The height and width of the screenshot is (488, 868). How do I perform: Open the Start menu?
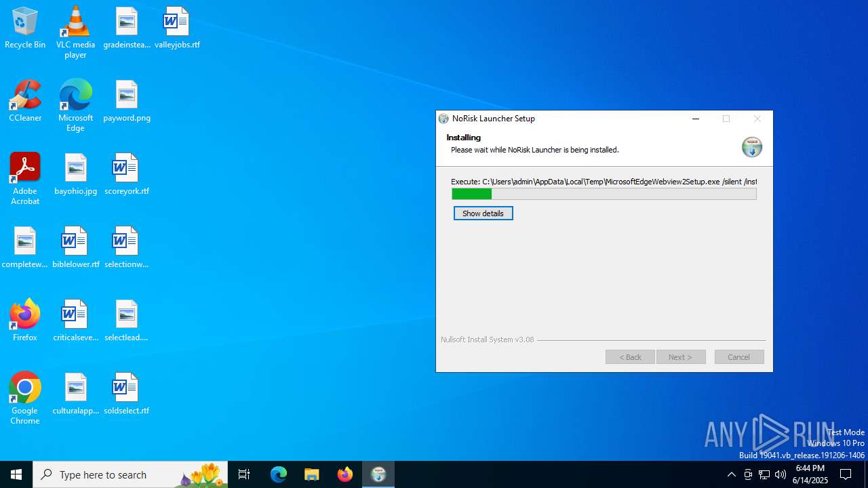(16, 474)
